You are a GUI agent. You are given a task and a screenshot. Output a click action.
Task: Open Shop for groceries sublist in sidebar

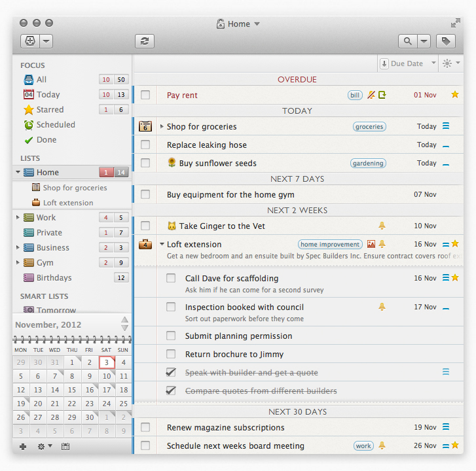point(72,188)
